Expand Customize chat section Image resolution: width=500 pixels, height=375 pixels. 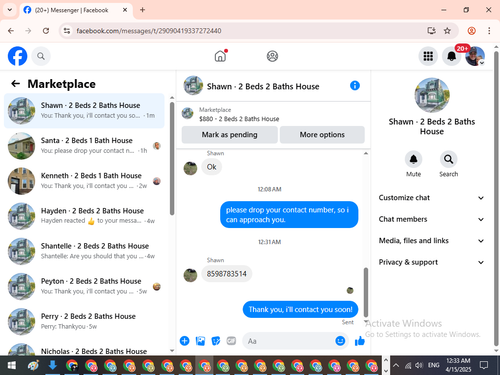click(x=431, y=198)
